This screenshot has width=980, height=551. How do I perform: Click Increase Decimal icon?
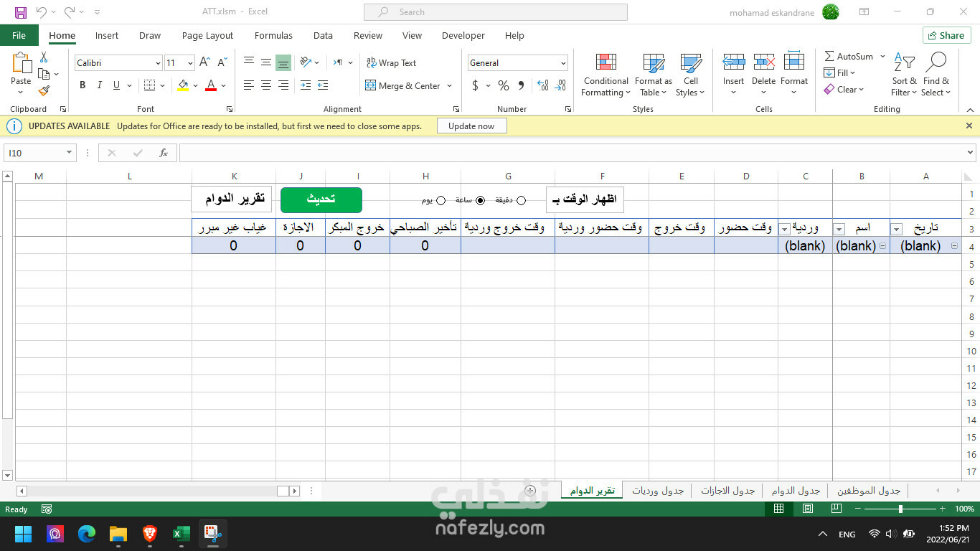[x=543, y=85]
